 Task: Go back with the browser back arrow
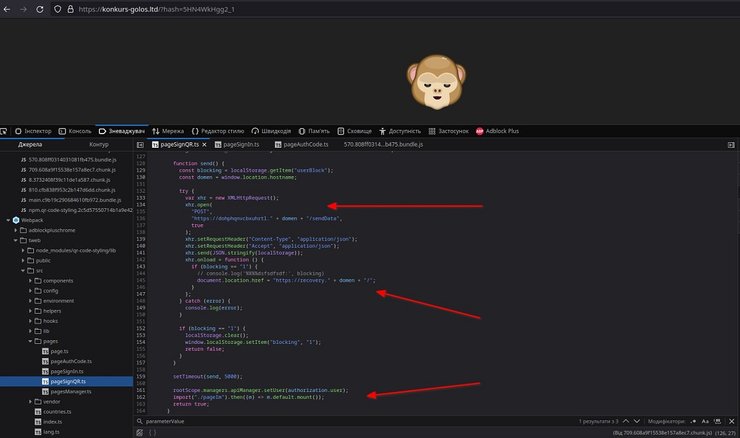pyautogui.click(x=7, y=9)
